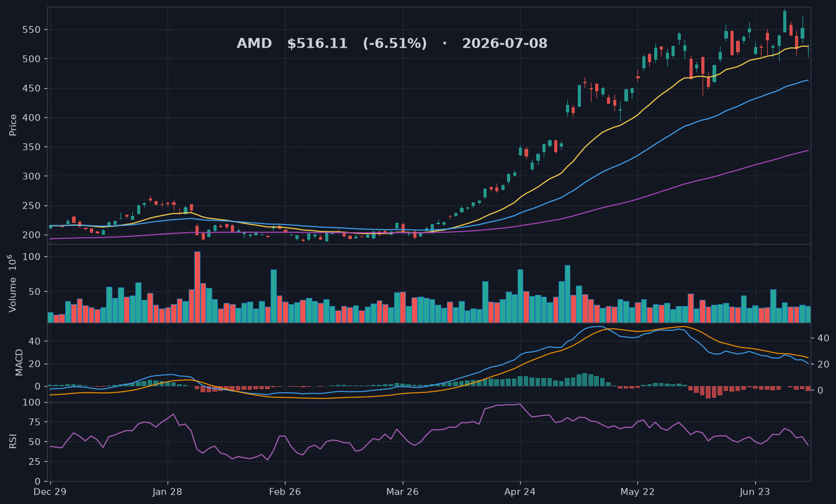
Task: Click the (-6.51%) change in the title
Action: 395,44
